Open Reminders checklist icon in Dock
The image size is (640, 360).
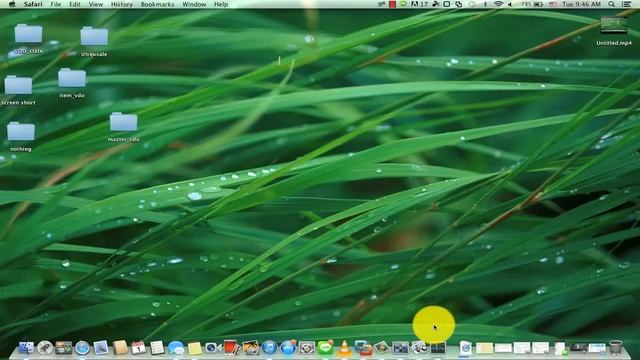pyautogui.click(x=157, y=348)
